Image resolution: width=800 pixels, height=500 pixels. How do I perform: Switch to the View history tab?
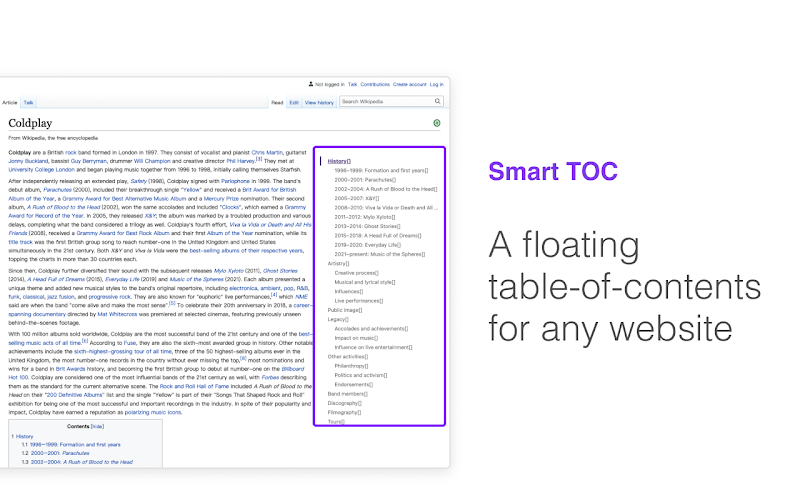point(319,103)
